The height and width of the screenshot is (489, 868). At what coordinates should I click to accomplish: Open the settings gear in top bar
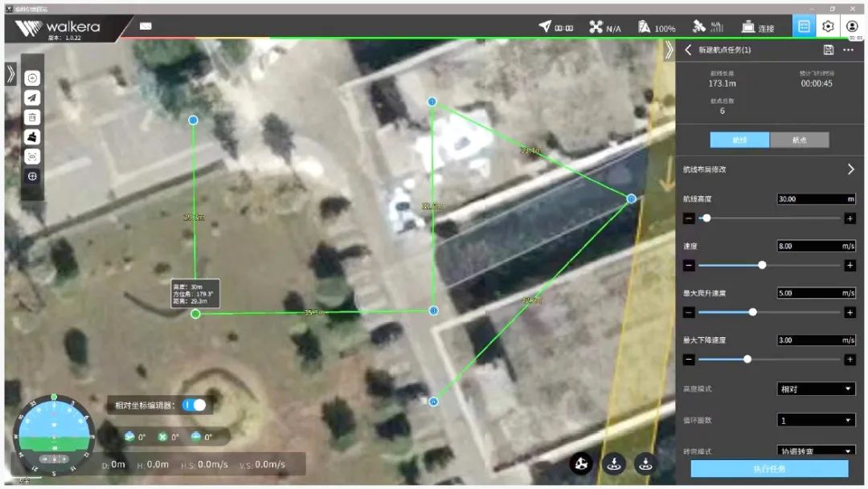click(828, 26)
